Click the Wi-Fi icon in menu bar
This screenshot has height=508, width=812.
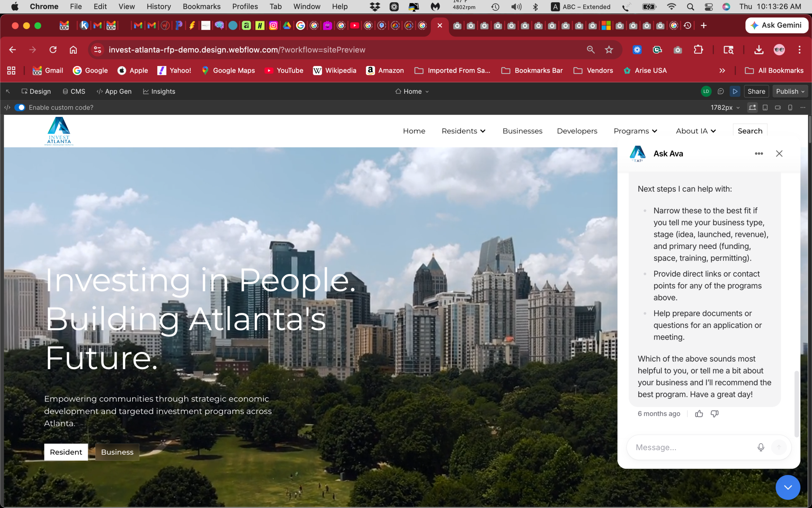671,7
